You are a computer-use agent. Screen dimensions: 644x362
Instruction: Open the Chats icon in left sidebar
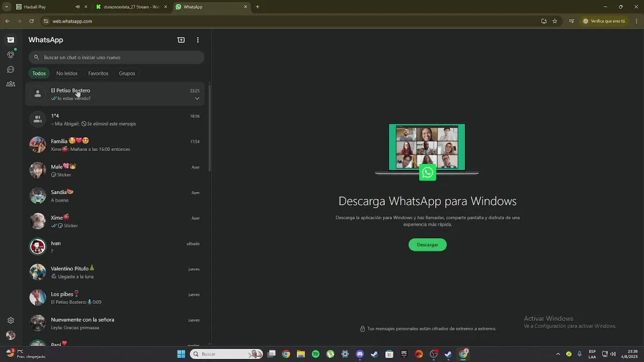click(x=11, y=40)
